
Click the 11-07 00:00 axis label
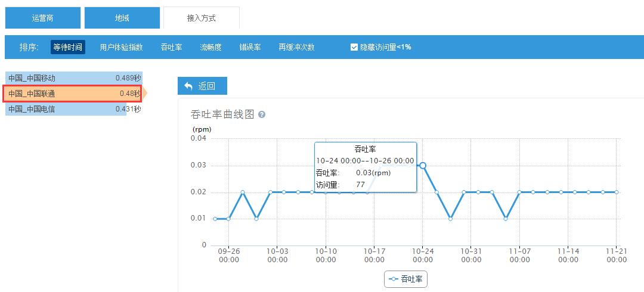519,255
